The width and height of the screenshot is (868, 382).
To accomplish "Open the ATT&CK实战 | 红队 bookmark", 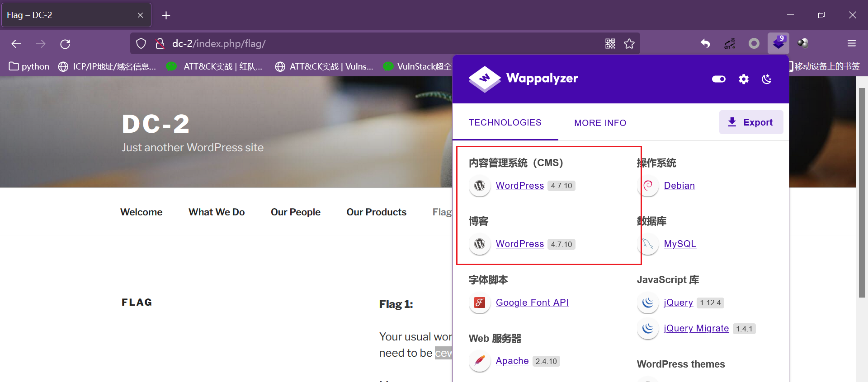I will (214, 66).
